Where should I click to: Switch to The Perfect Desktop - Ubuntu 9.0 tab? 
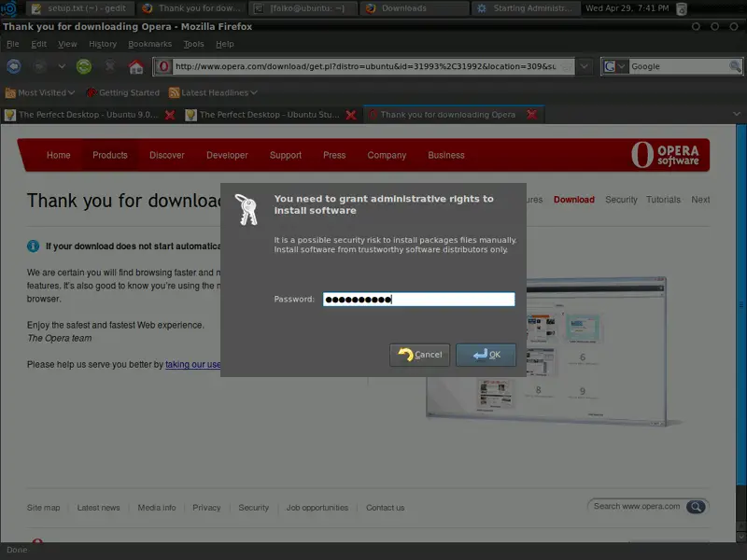89,115
